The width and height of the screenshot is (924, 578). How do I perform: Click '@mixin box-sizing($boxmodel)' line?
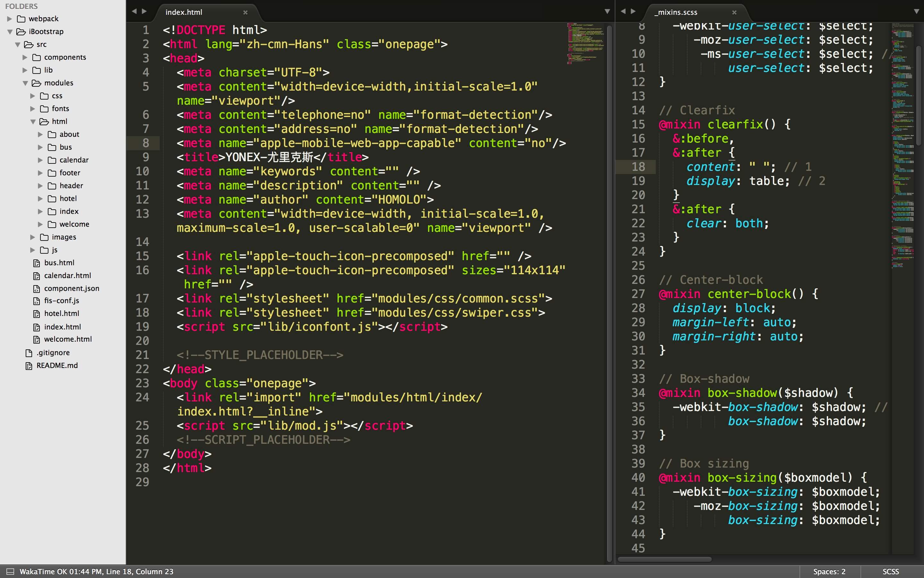[x=763, y=477]
